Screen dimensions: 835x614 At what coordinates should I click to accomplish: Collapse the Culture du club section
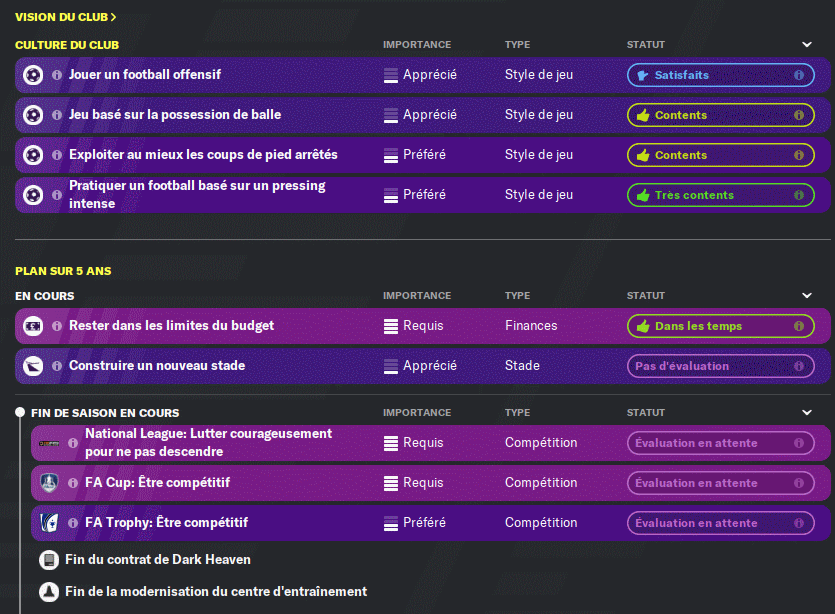807,45
